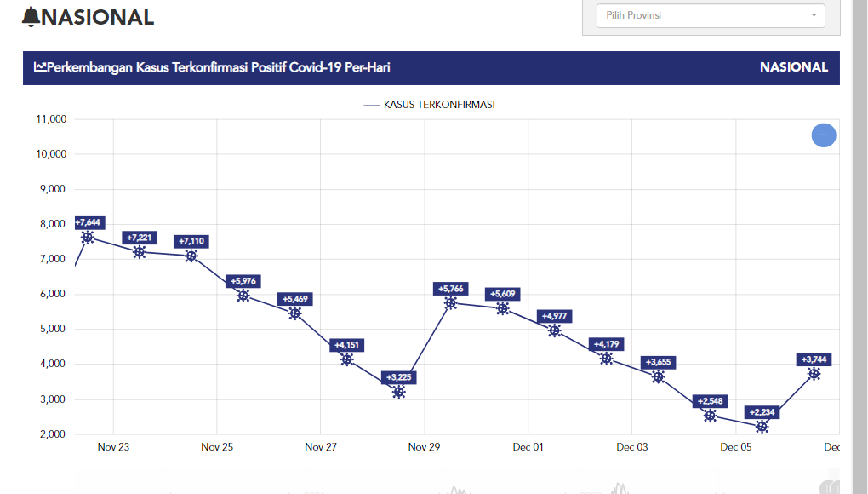Click the blue minus zoom-out button
Screen dimensions: 868x494
824,135
